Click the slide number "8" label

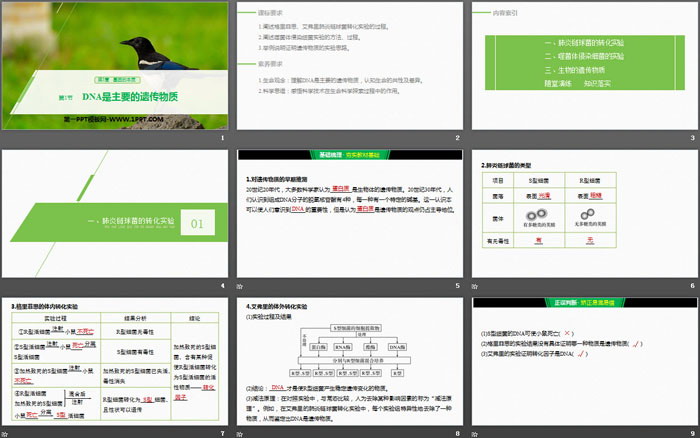tap(458, 434)
